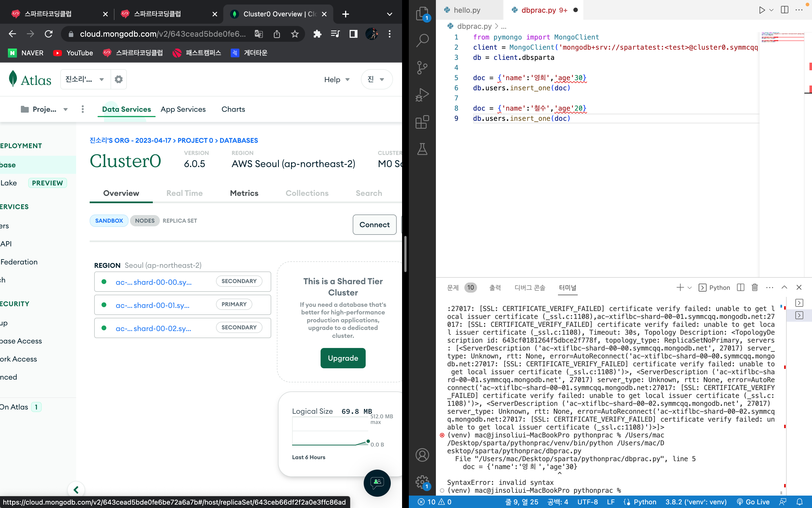This screenshot has width=812, height=508.
Task: Open the Run and Debug view
Action: click(x=422, y=95)
